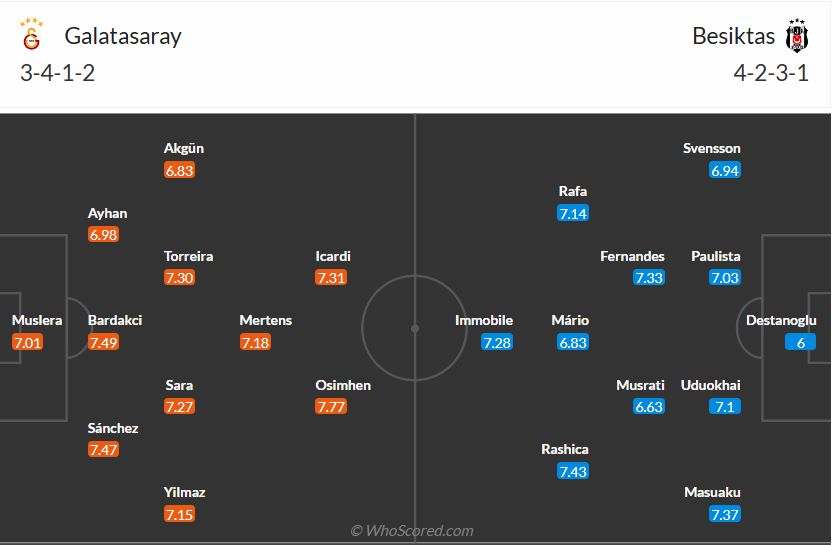Viewport: 832px width, 545px height.
Task: Click Torreira's player name
Action: [x=189, y=256]
